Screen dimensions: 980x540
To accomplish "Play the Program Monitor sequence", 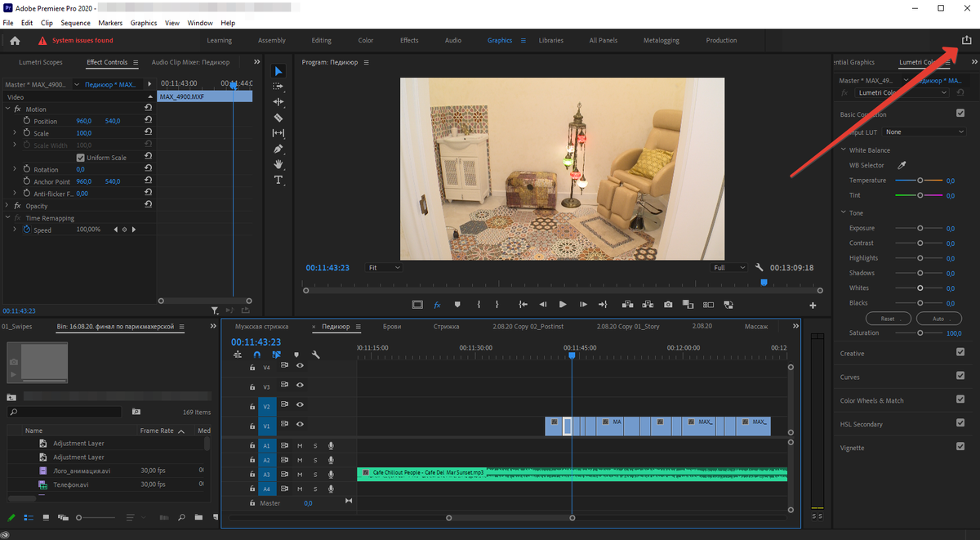I will click(x=563, y=304).
